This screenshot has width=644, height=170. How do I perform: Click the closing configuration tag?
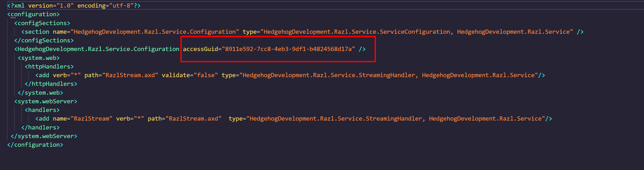(x=35, y=145)
